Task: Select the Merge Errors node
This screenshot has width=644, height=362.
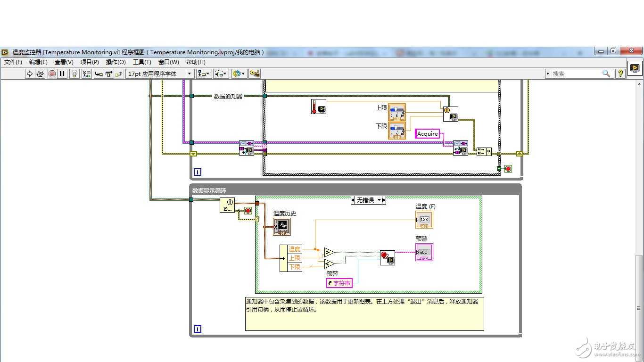Action: coord(484,151)
